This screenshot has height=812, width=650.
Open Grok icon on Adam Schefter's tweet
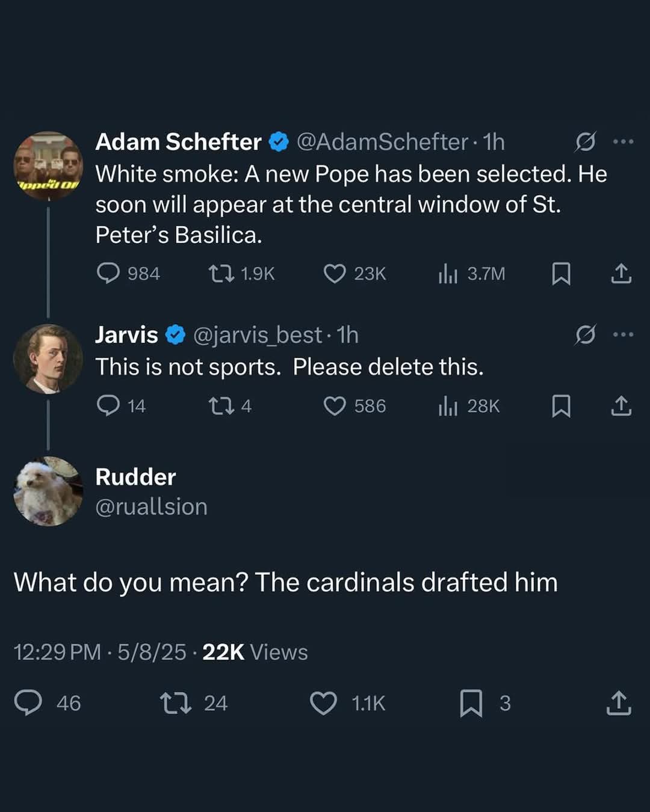coord(585,142)
